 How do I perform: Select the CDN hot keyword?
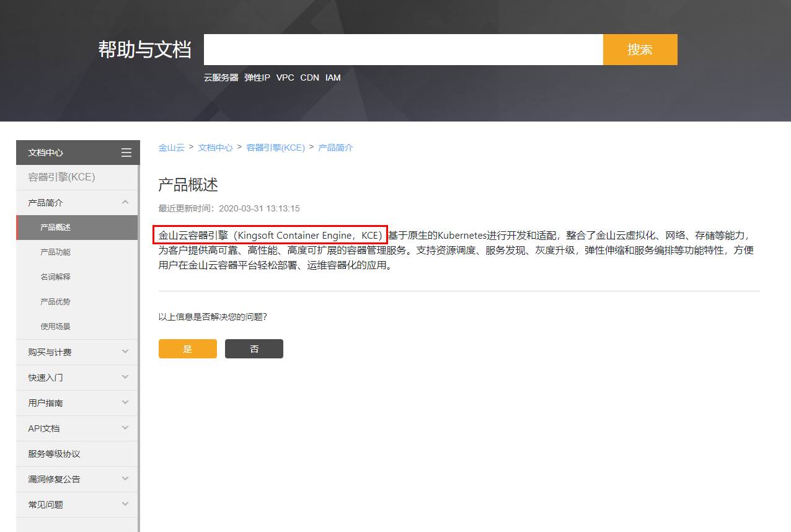310,78
